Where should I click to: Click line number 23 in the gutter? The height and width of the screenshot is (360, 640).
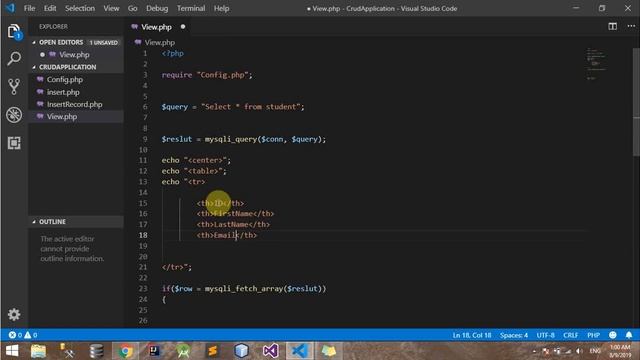click(143, 289)
